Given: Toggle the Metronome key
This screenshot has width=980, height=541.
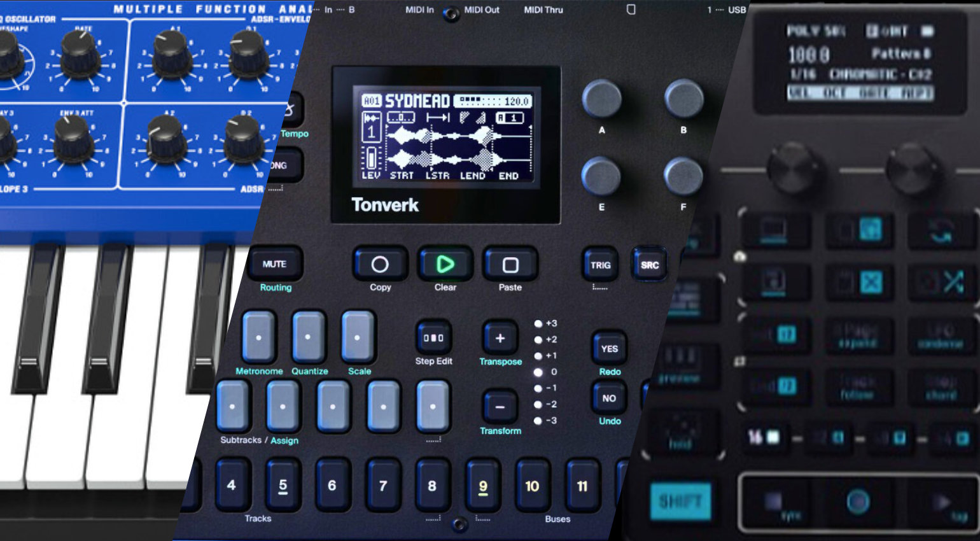Looking at the screenshot, I should 258,337.
